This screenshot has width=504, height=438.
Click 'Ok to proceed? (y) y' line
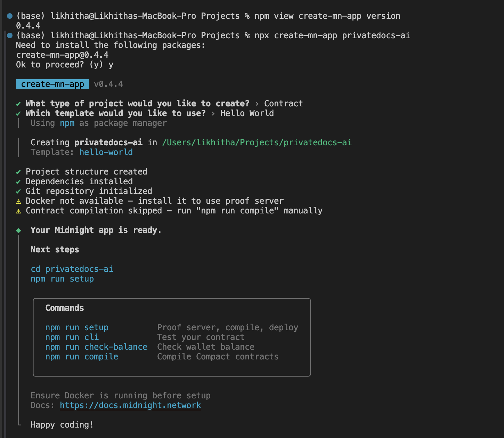pos(65,65)
